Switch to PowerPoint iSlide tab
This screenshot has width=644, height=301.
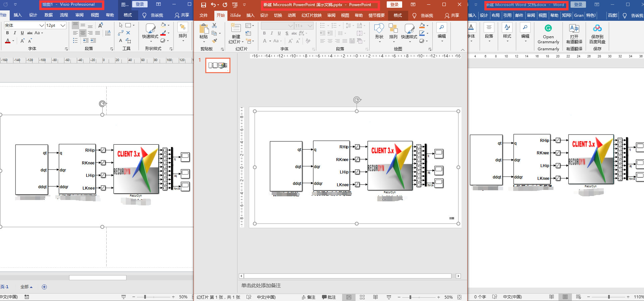235,15
